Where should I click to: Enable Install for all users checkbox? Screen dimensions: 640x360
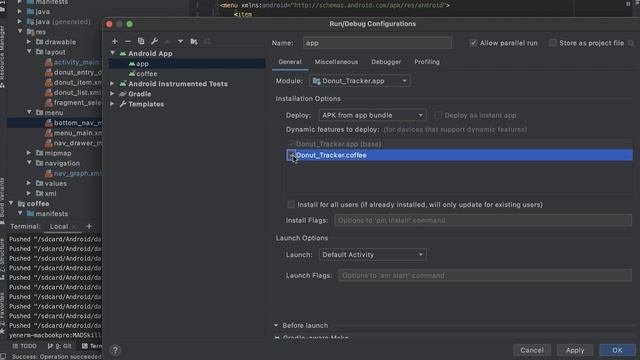pos(291,204)
